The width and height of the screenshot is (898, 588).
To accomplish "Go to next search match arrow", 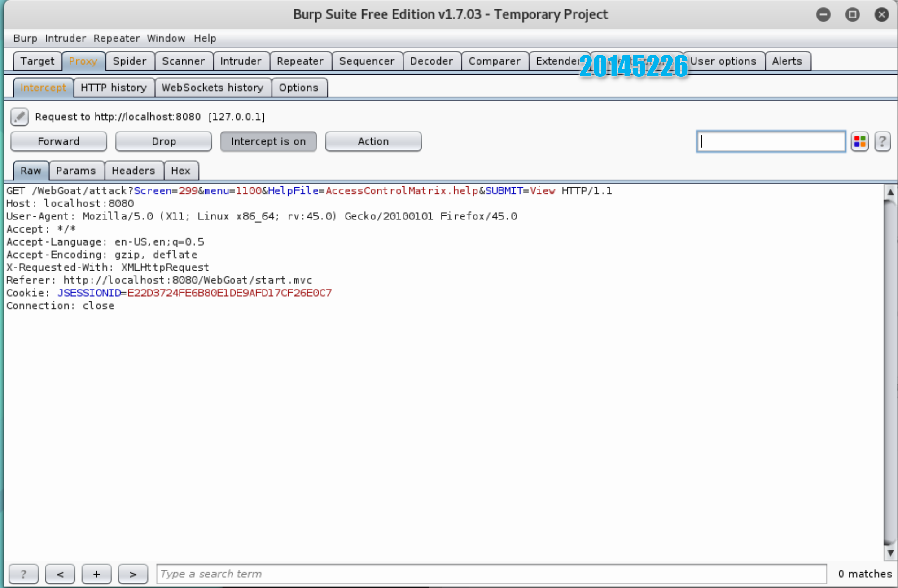I will tap(133, 574).
